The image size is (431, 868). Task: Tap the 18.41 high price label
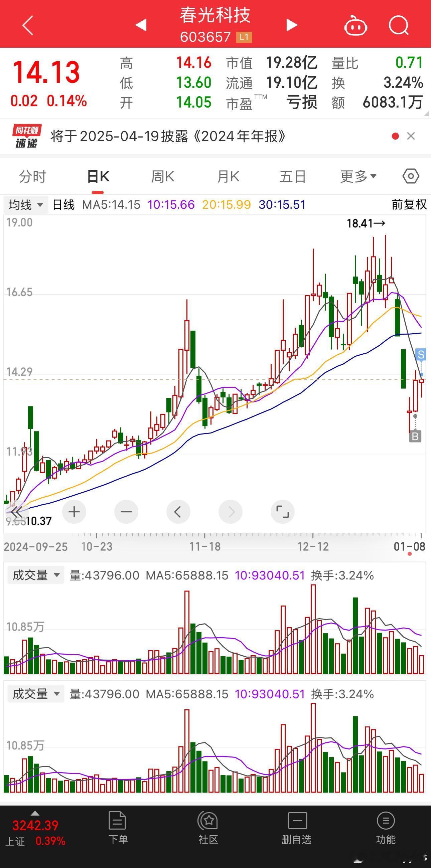pos(366,223)
